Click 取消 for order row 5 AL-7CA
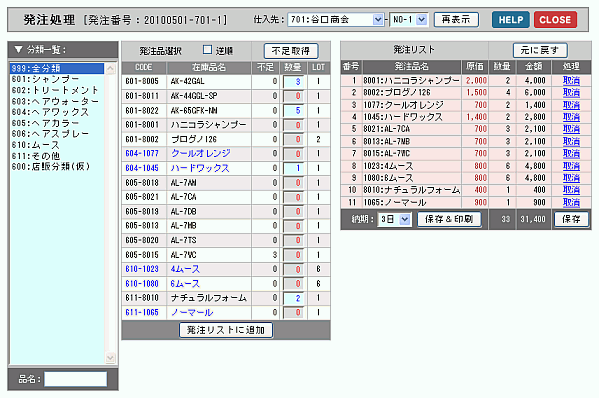Viewport: 599px width, 398px height. pyautogui.click(x=571, y=129)
